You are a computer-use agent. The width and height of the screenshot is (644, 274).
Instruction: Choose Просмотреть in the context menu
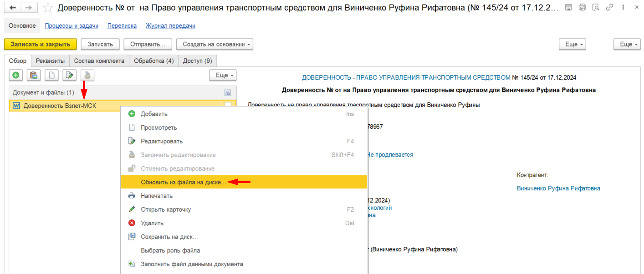tap(244, 127)
